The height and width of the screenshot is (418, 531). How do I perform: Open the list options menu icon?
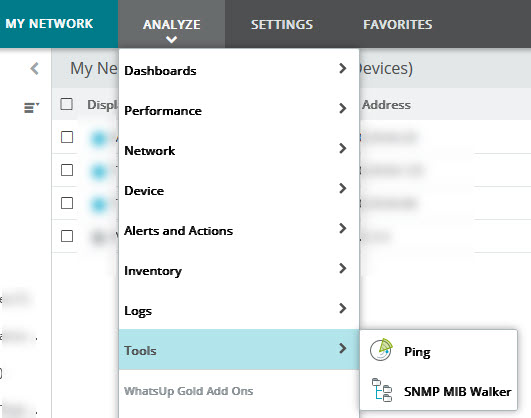[x=31, y=107]
